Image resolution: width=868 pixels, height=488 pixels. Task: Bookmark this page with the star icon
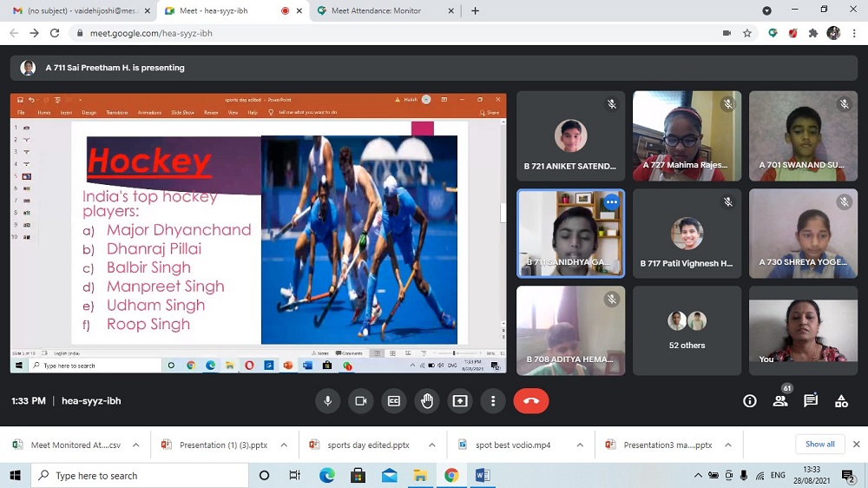pos(747,33)
